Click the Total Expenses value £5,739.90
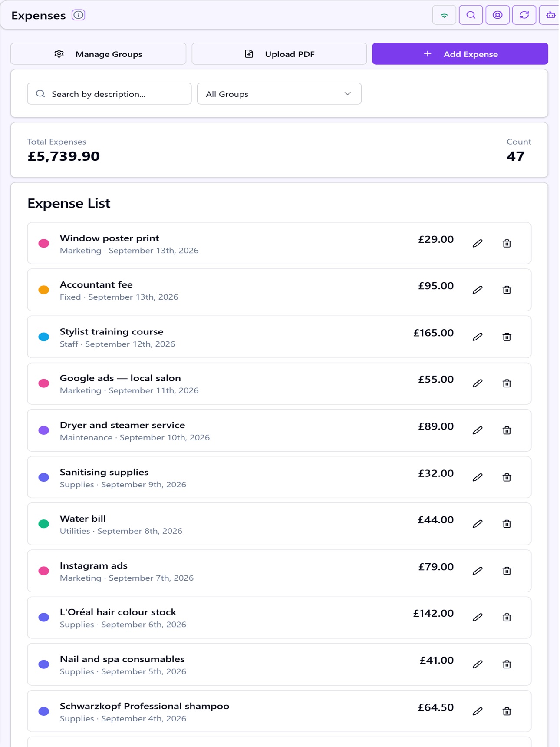The image size is (560, 747). click(64, 156)
